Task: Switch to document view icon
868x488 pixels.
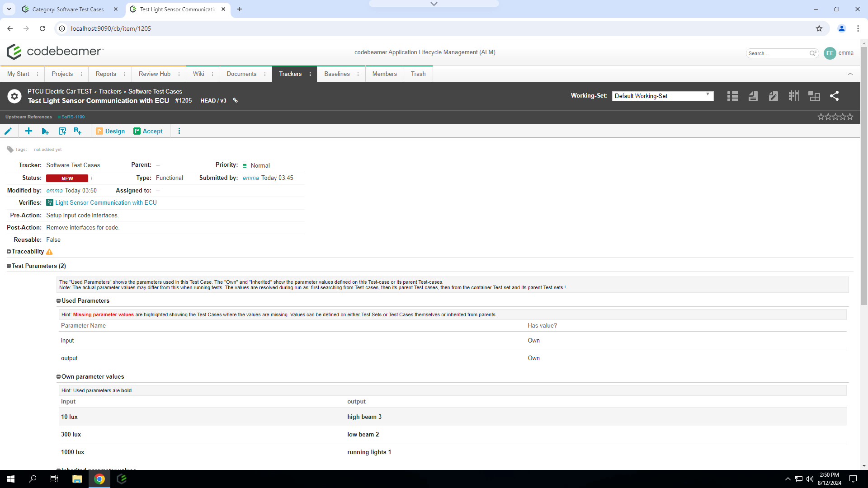Action: (x=753, y=96)
